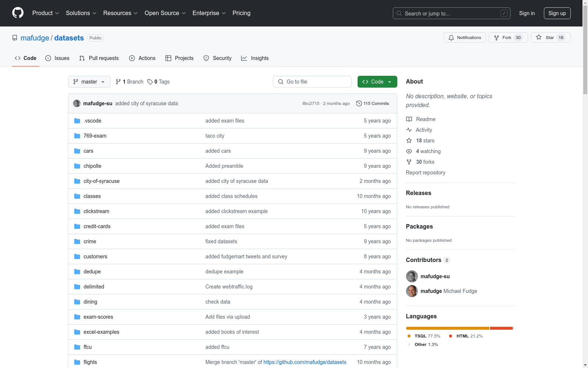Screen dimensions: 588x368
Task: Switch to the Projects tab
Action: tap(179, 58)
